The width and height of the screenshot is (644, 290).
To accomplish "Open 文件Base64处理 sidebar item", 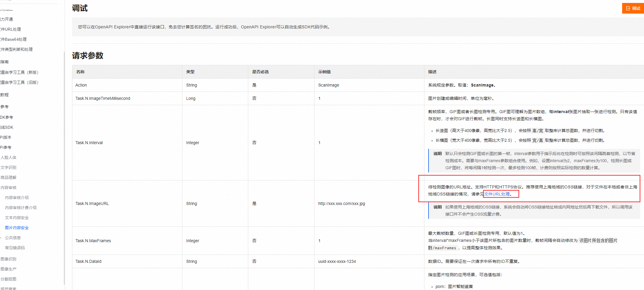I will pyautogui.click(x=13, y=39).
